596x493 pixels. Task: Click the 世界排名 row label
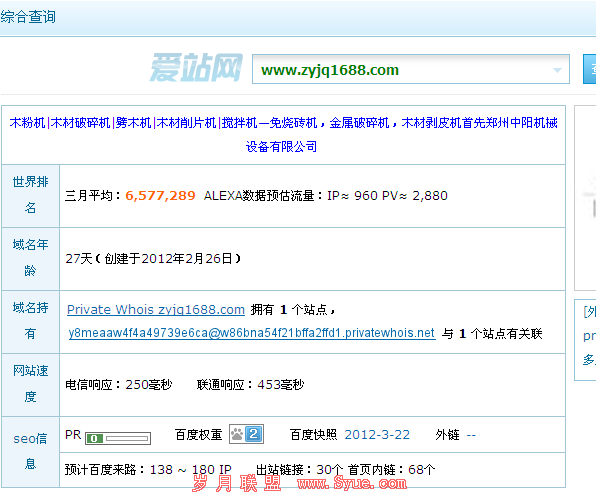pos(30,195)
